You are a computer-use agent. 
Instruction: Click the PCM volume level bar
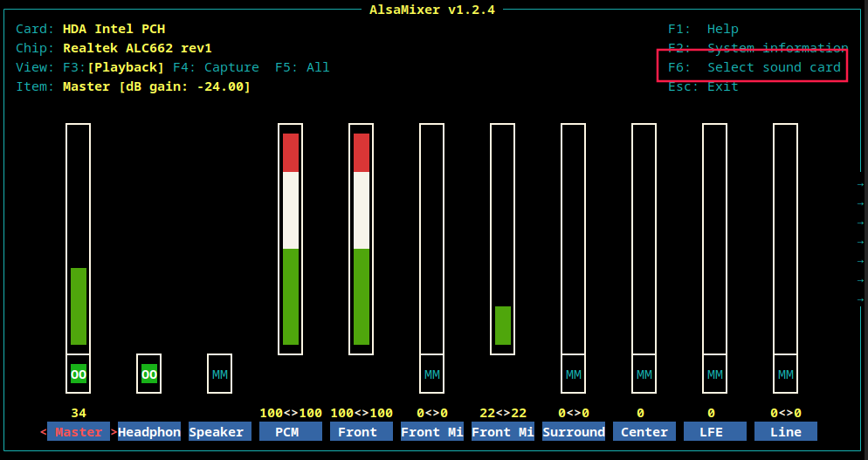291,239
